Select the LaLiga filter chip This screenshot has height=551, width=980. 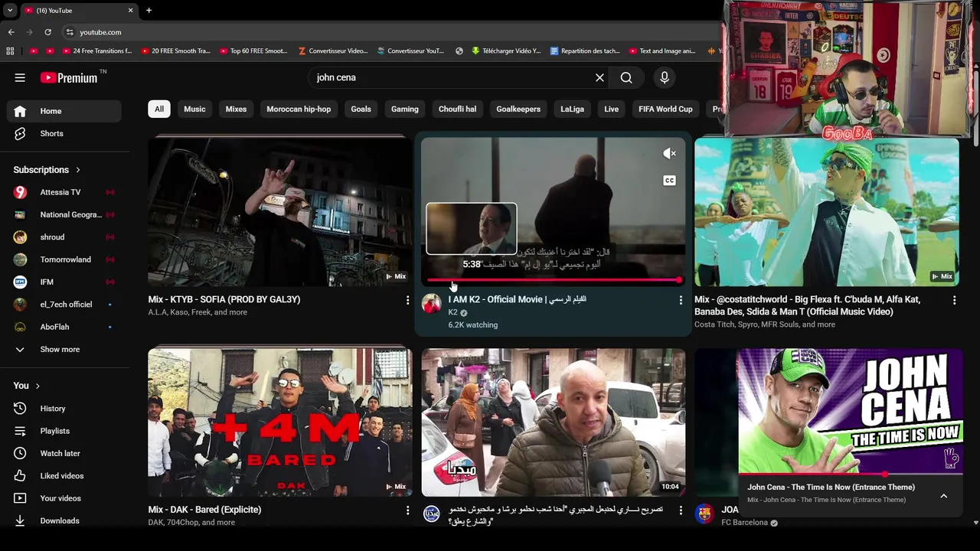(x=572, y=109)
